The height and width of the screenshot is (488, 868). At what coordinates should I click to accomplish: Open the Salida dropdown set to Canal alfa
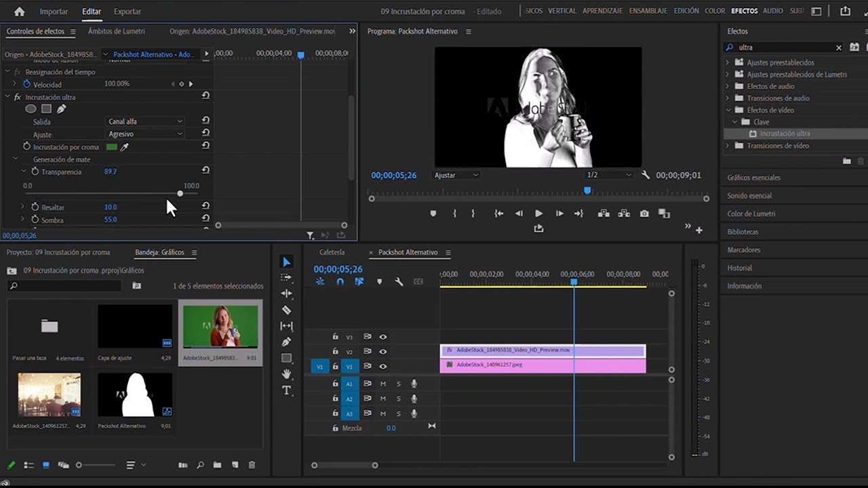tap(146, 121)
